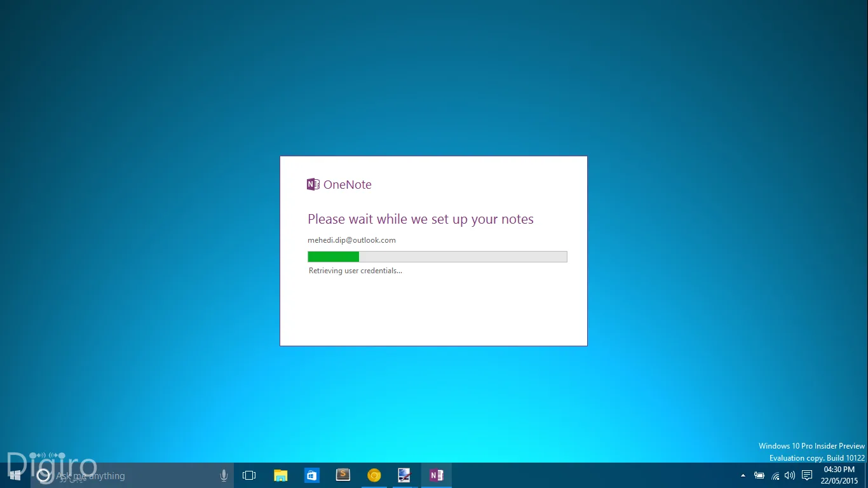Launch File Explorer from the taskbar
This screenshot has width=868, height=488.
[x=280, y=475]
